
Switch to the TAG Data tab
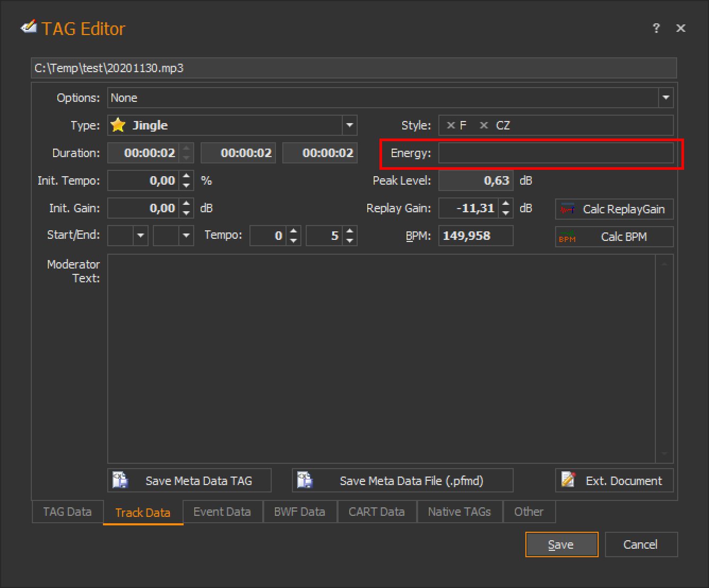pos(67,512)
